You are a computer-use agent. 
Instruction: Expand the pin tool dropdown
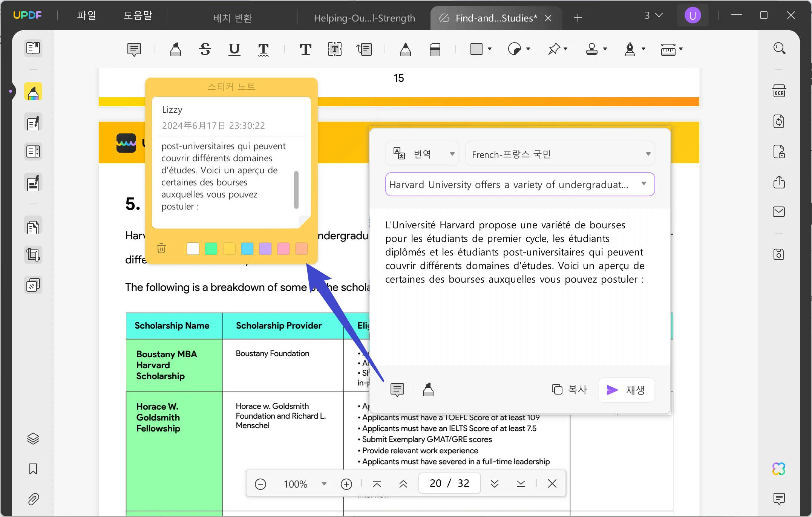565,49
